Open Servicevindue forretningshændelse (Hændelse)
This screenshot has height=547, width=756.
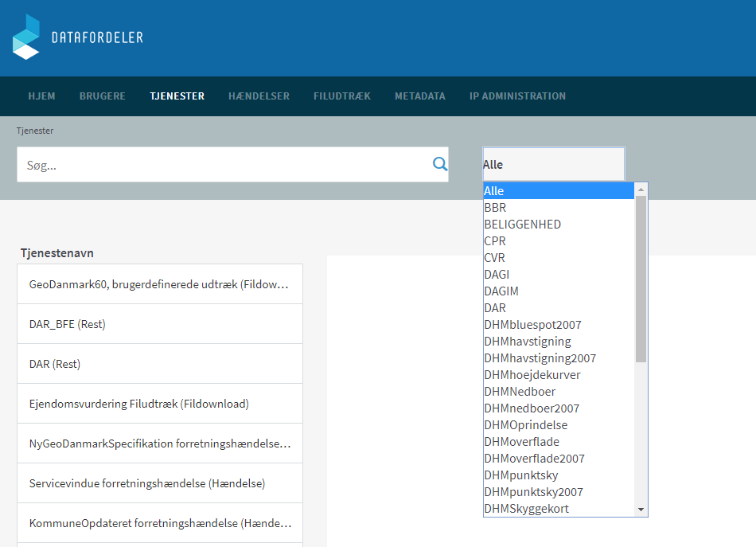point(160,483)
